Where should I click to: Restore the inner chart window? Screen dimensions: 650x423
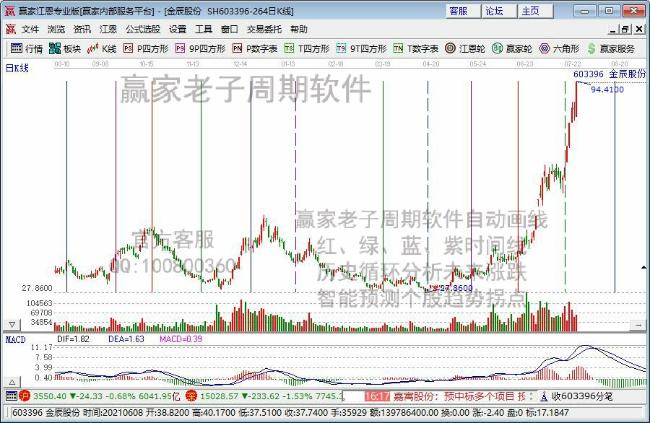click(626, 29)
